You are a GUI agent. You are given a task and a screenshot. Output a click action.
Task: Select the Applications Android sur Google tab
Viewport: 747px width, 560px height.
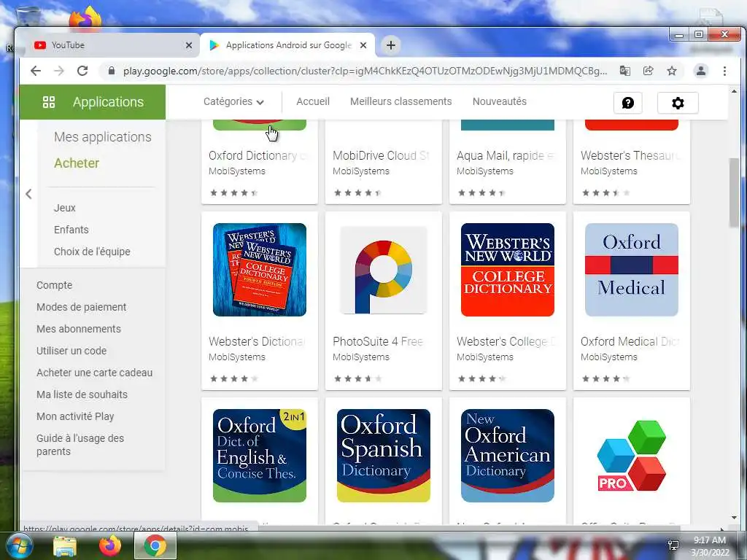click(287, 45)
